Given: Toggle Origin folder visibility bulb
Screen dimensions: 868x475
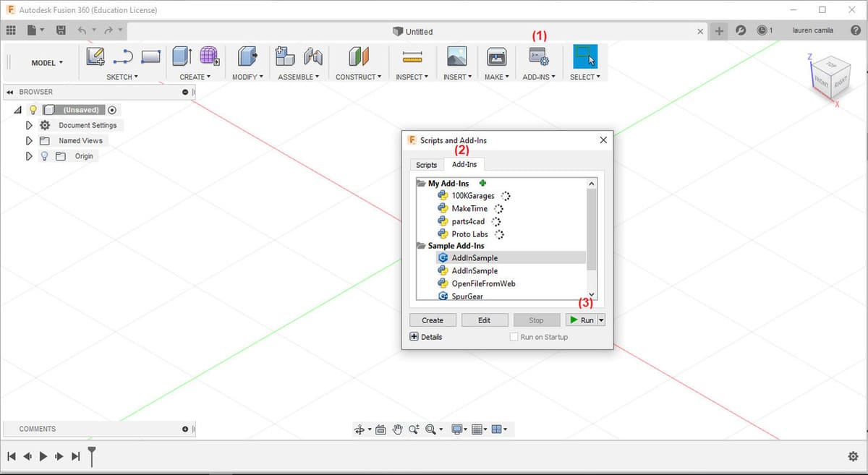Looking at the screenshot, I should click(44, 155).
